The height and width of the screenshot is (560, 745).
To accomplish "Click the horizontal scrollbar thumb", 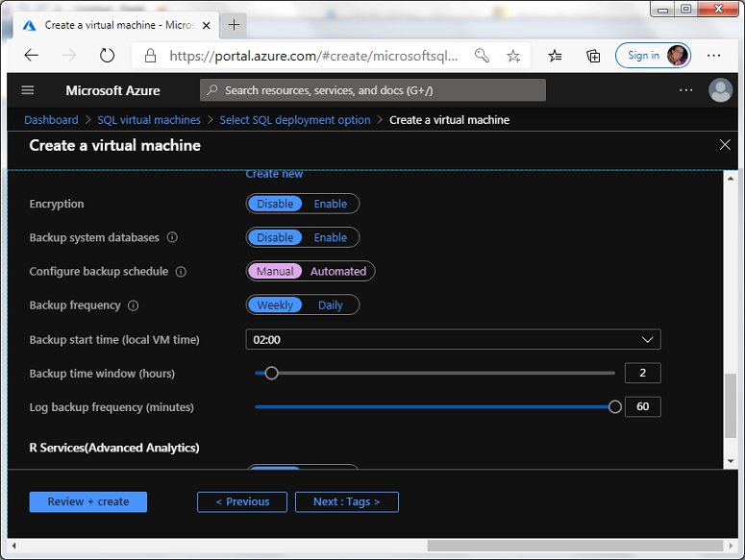I will (575, 546).
